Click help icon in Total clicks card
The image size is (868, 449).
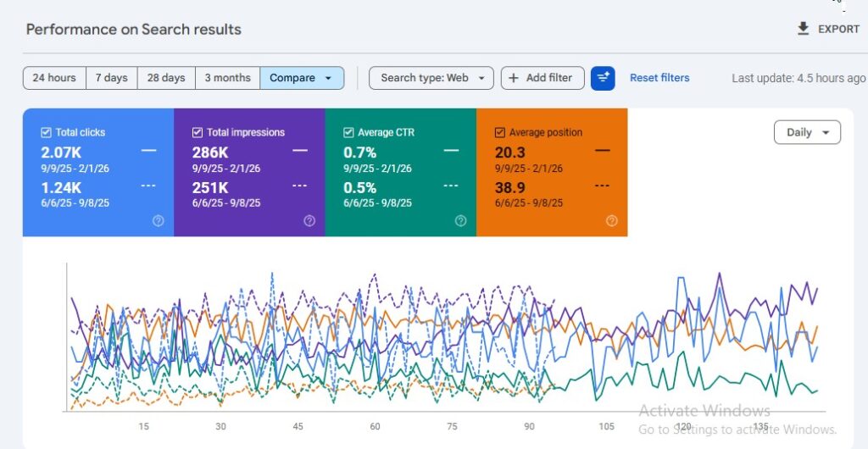pyautogui.click(x=158, y=220)
